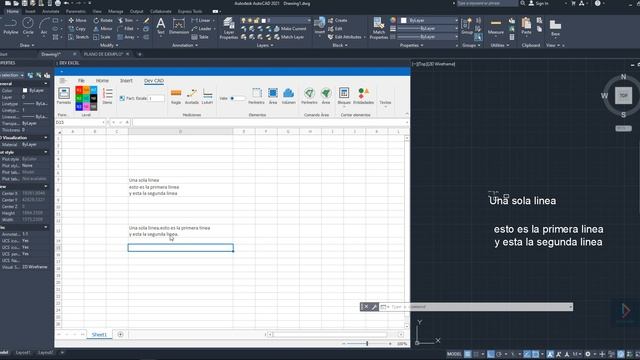The height and width of the screenshot is (360, 640).
Task: Add a new sheet with plus button
Action: point(120,334)
